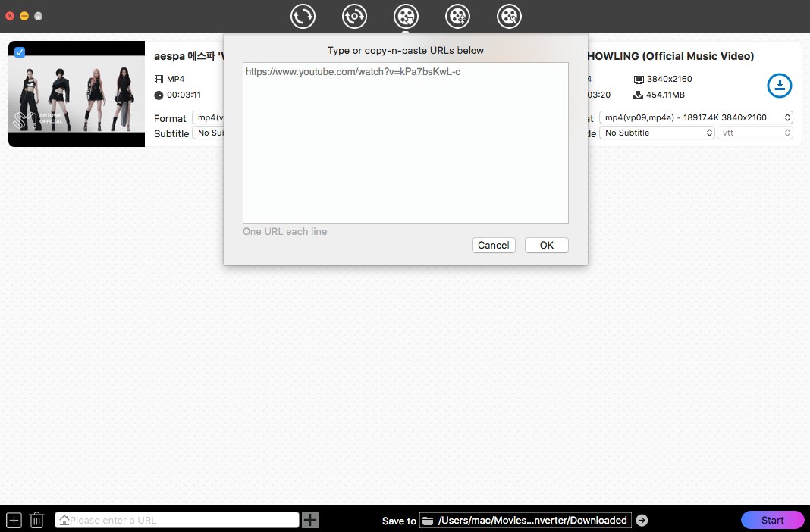Click the HOWLING (Official Music Video) title

(x=670, y=56)
